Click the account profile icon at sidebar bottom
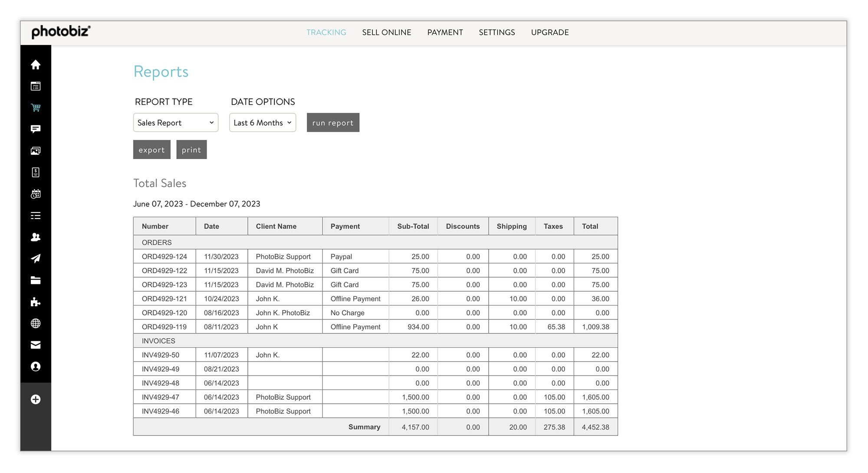 tap(36, 366)
